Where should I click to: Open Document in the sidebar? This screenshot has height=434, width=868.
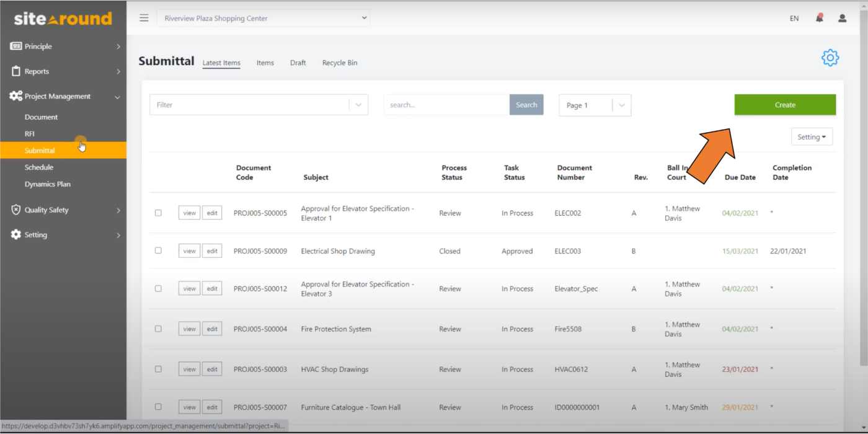pos(41,117)
